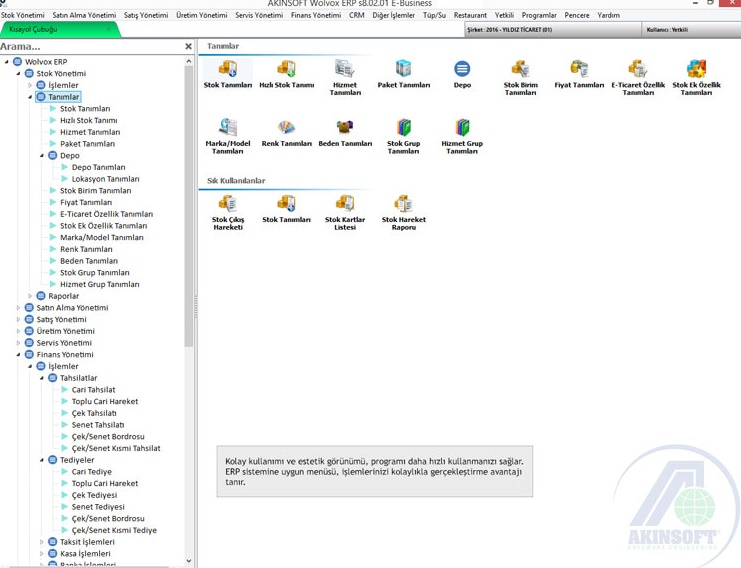Close the Arama search panel
Viewport: 741px width, 568px height.
[x=189, y=46]
